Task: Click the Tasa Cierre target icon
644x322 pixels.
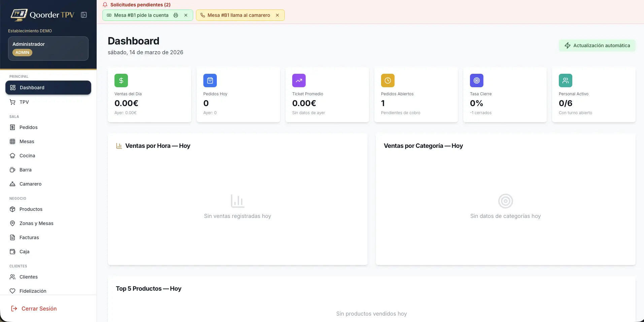Action: pyautogui.click(x=477, y=80)
